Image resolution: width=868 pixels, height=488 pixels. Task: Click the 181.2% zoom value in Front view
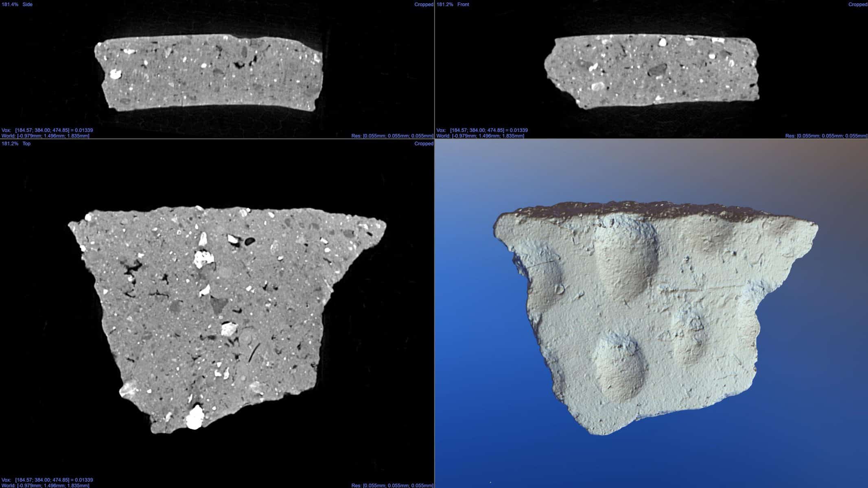click(x=445, y=4)
